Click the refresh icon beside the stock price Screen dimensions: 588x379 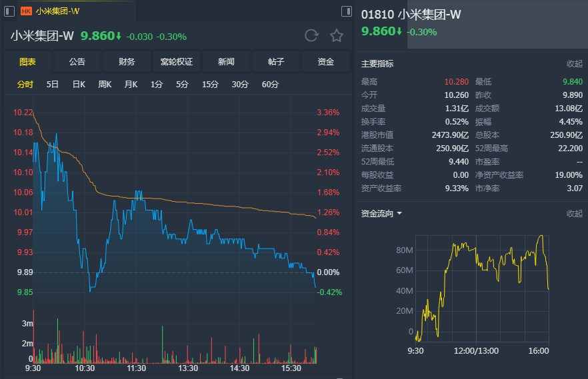click(311, 36)
